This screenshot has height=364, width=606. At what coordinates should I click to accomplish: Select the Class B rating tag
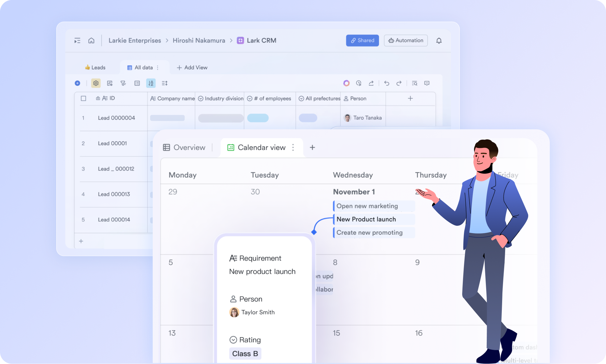(245, 354)
